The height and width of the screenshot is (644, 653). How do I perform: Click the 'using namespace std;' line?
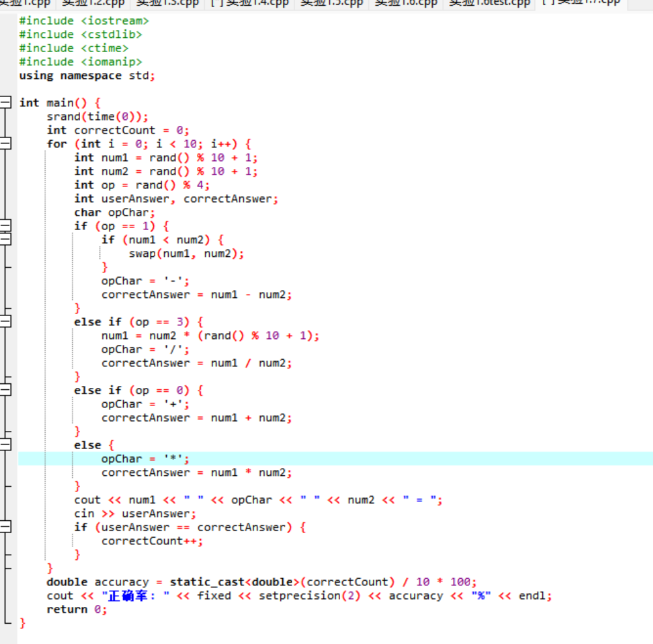point(87,76)
